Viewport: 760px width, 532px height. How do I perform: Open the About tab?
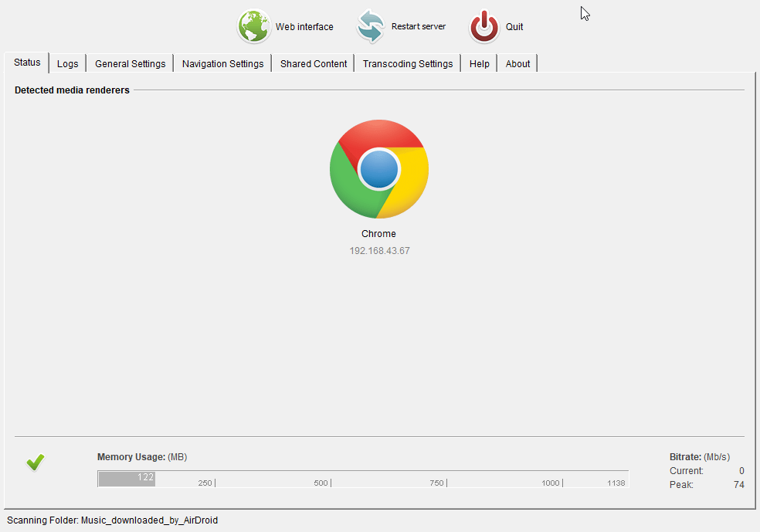click(517, 64)
